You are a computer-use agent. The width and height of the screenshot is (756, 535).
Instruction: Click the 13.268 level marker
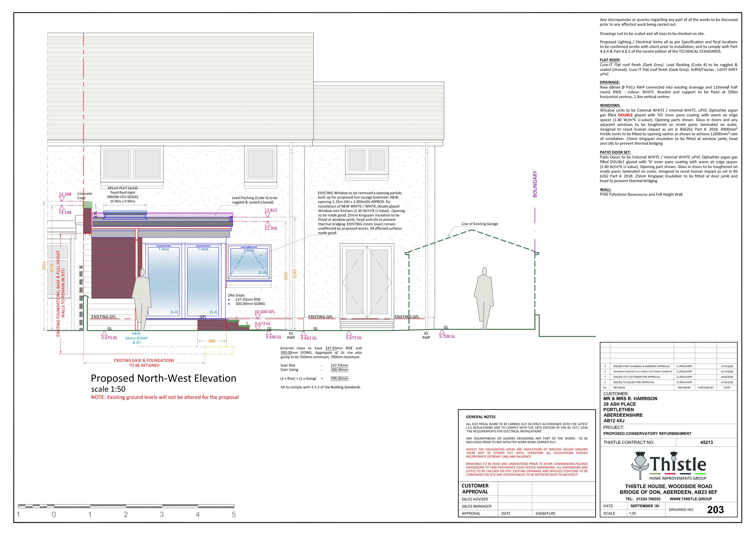click(x=65, y=194)
